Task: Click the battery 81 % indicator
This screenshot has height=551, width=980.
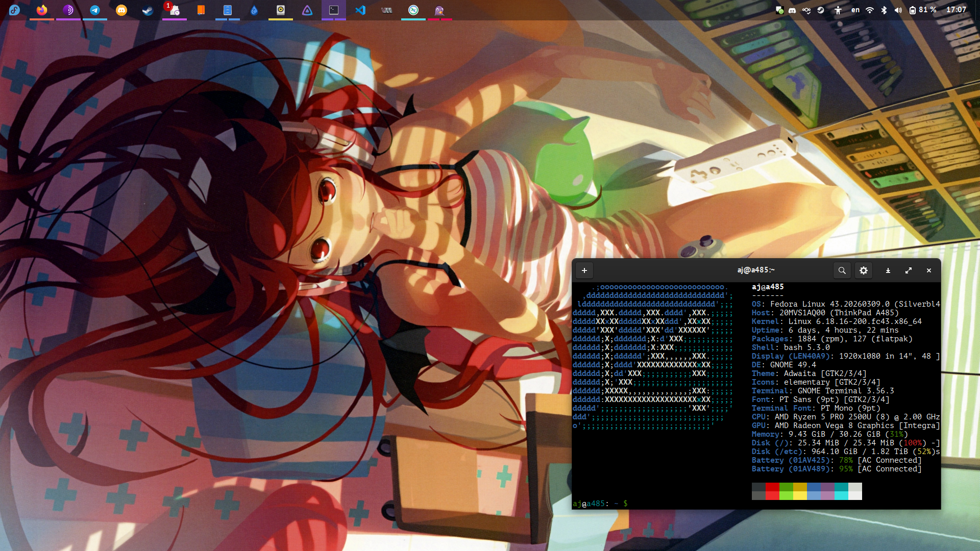Action: tap(922, 10)
